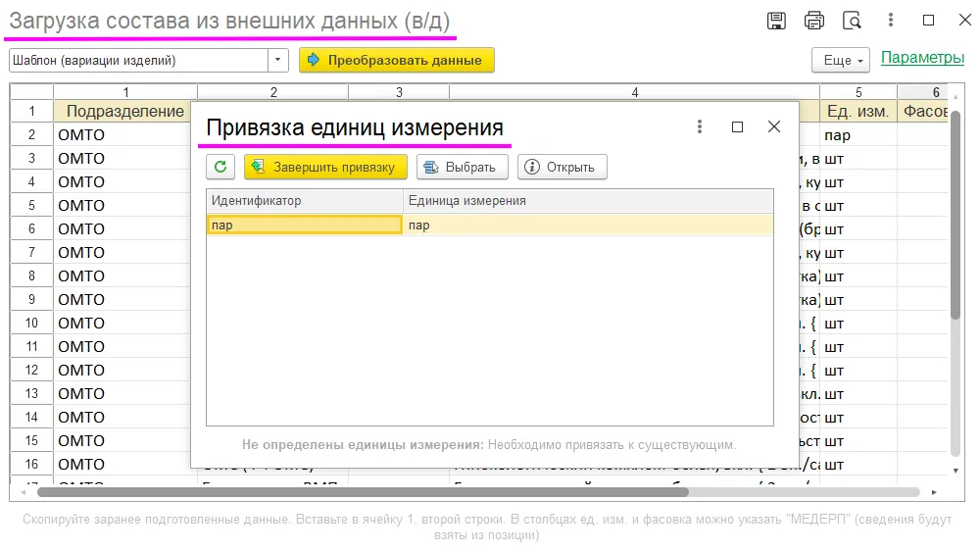Viewport: 980px width, 551px height.
Task: Click the scroll-left arrow of horizontal scrollbar
Action: pos(24,493)
